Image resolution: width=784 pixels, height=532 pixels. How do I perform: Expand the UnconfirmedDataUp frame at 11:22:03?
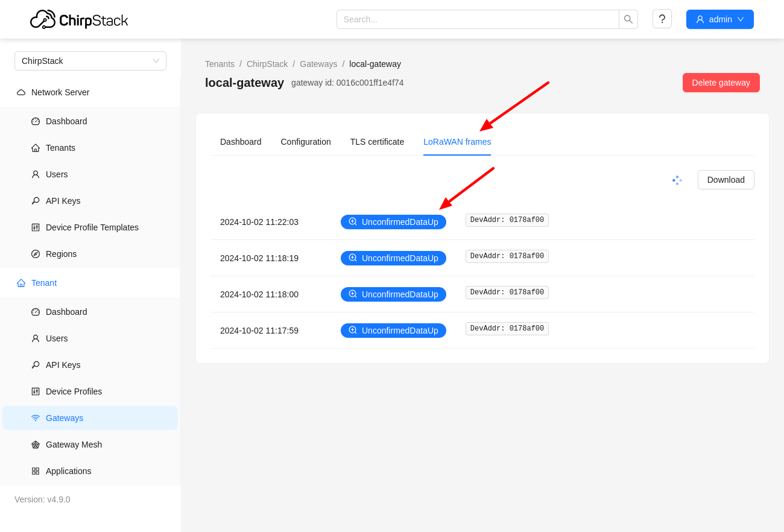click(x=393, y=222)
